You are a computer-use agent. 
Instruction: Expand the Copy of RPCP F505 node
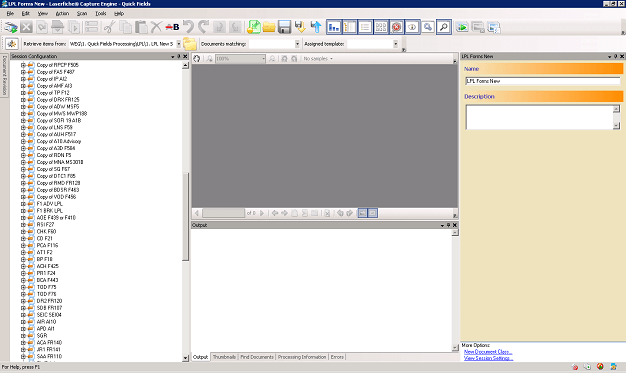point(23,65)
